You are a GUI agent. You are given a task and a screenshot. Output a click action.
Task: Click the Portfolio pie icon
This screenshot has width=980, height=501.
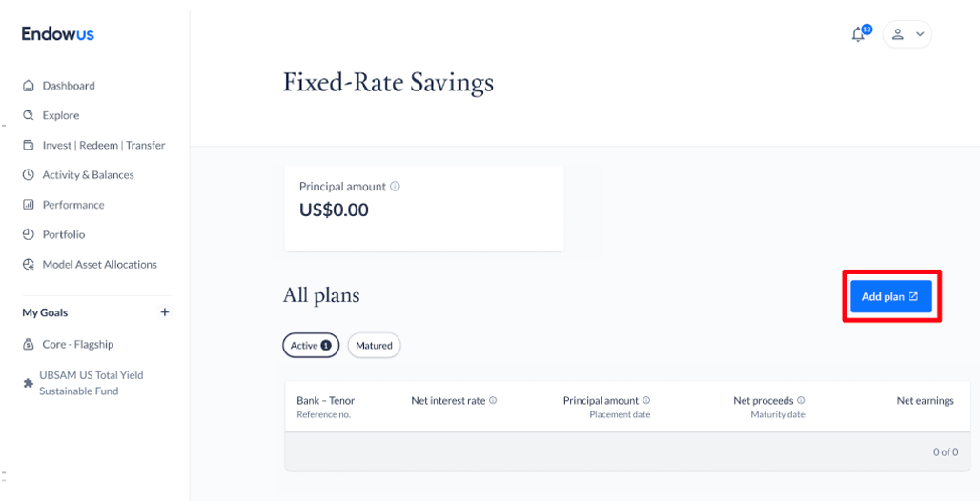click(29, 234)
